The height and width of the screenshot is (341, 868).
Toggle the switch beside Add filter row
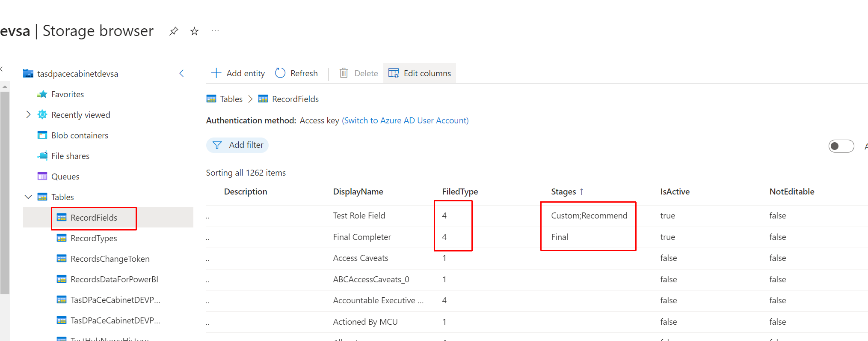tap(841, 146)
